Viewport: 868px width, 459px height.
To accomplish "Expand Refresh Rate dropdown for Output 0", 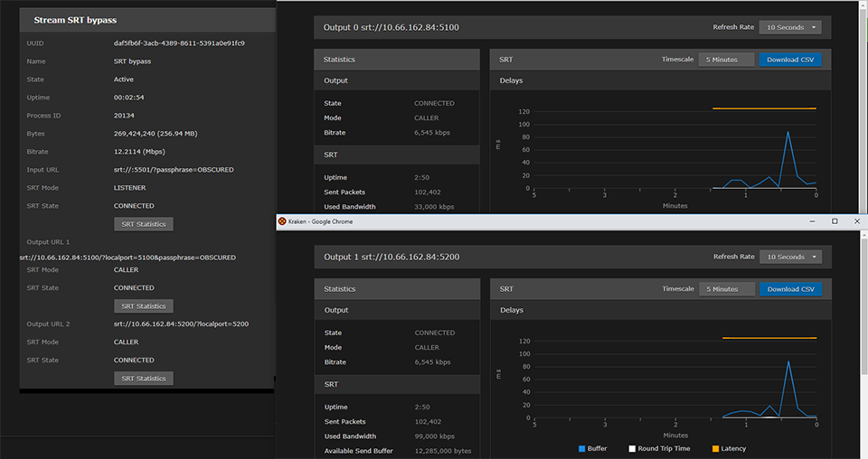I will [789, 27].
